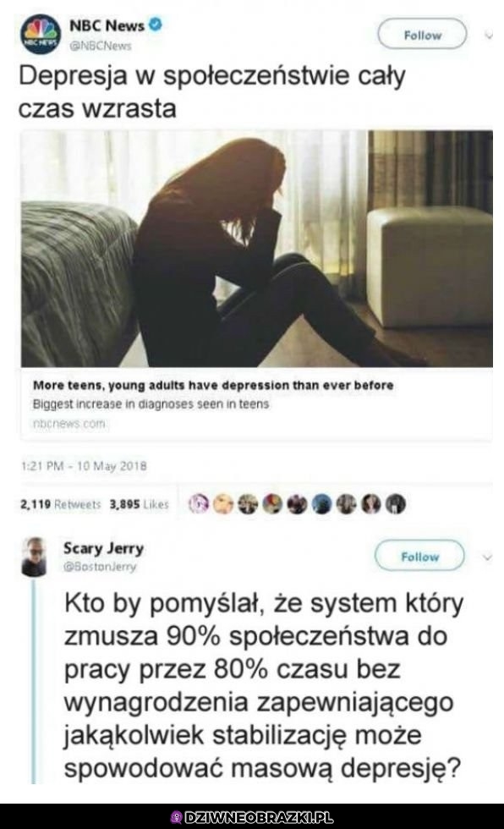View the 3,895 Likes list
This screenshot has width=504, height=829.
point(139,504)
